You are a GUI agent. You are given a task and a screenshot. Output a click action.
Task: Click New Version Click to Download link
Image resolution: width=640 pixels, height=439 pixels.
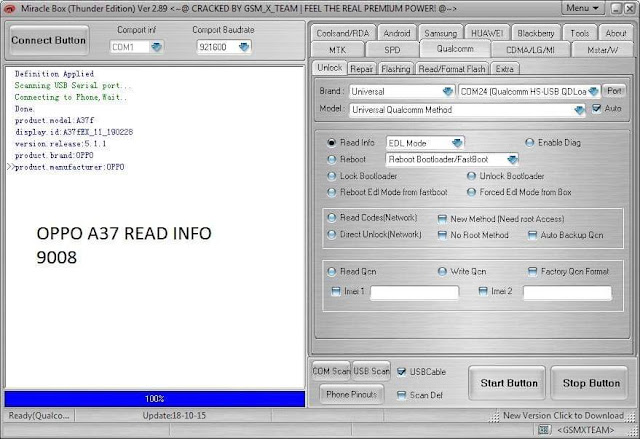[x=563, y=415]
